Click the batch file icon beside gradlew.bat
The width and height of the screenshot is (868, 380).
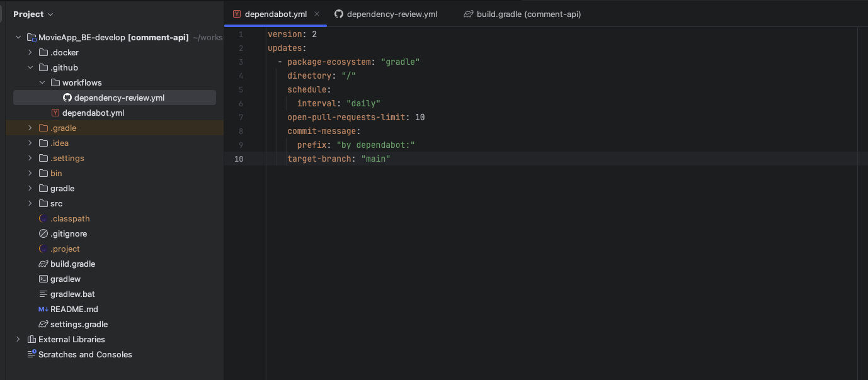(42, 294)
